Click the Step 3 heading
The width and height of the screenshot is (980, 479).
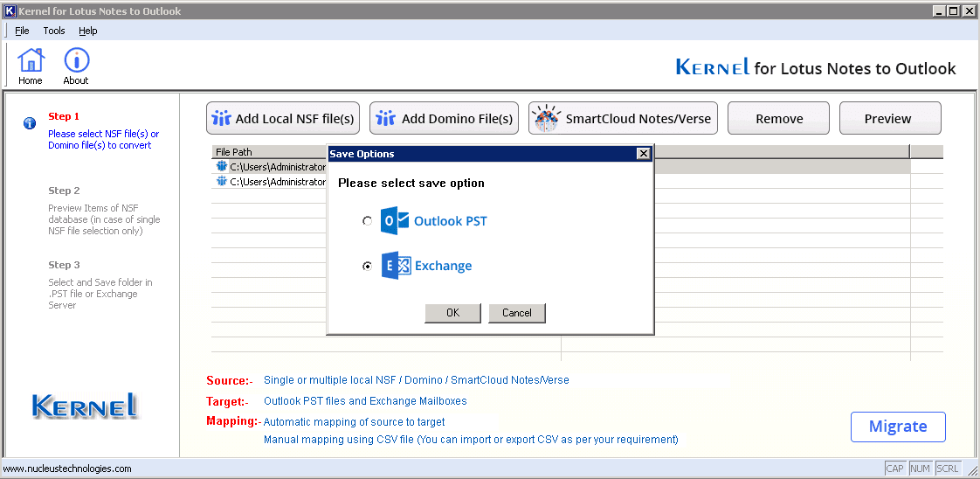64,265
